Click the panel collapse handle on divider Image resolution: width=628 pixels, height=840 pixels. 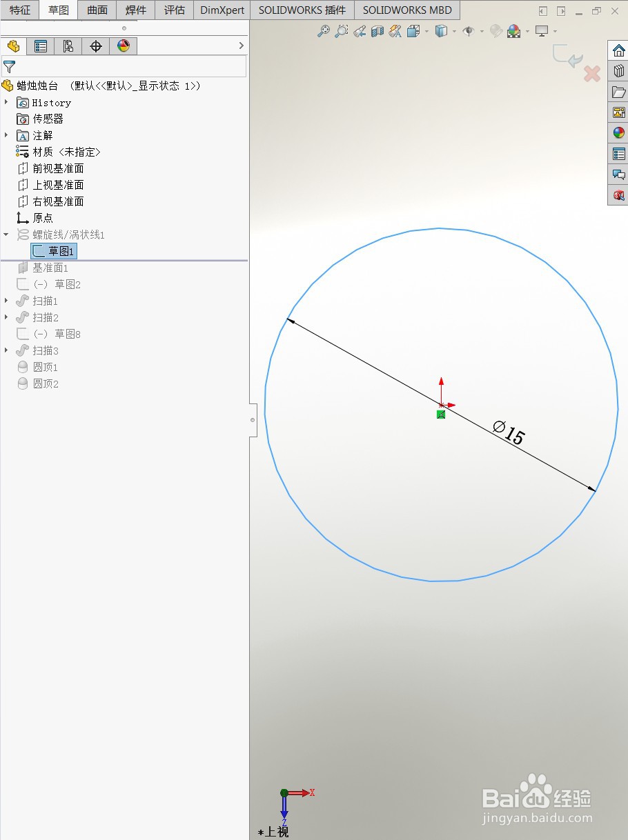coord(253,419)
